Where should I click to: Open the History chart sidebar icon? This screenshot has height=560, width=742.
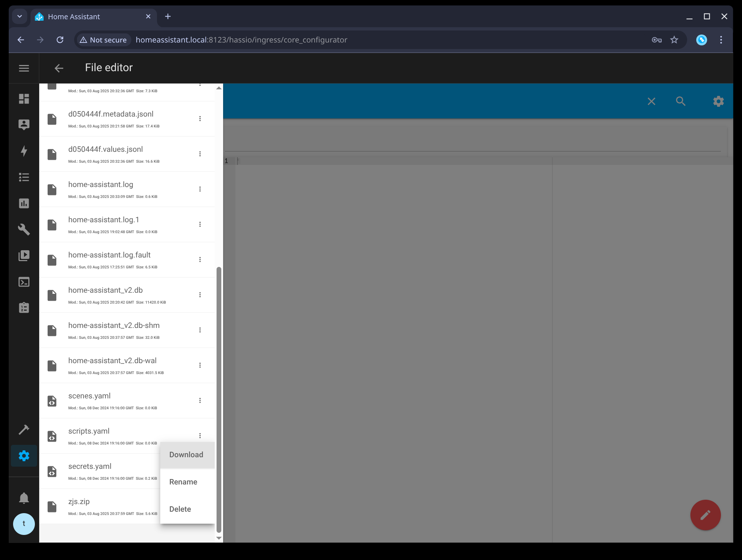24,203
